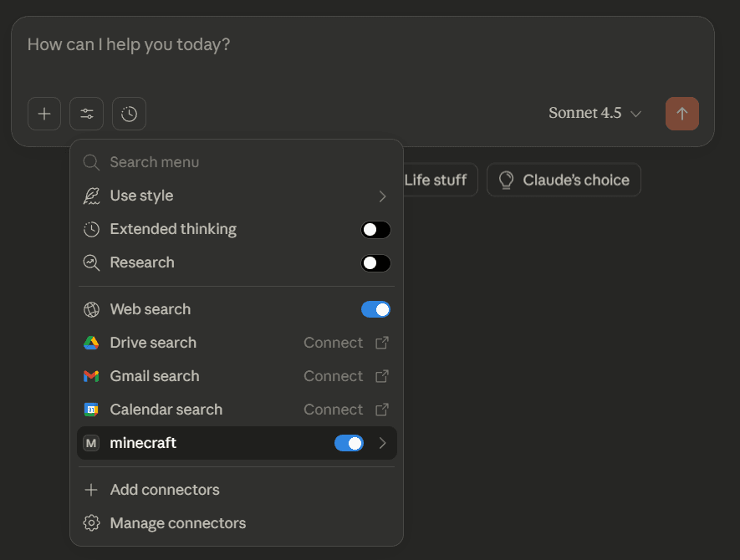
Task: Click the Claude's choice suggestion chip
Action: click(x=564, y=180)
